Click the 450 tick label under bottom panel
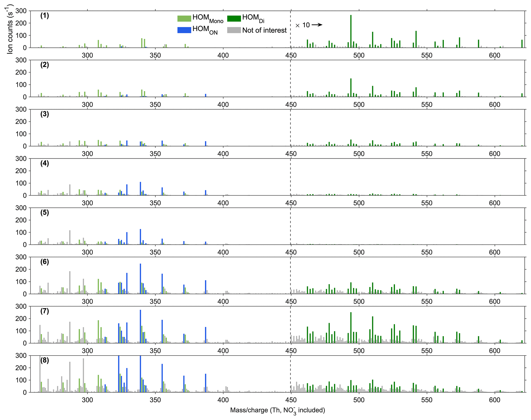Image resolution: width=531 pixels, height=420 pixels. coord(291,400)
